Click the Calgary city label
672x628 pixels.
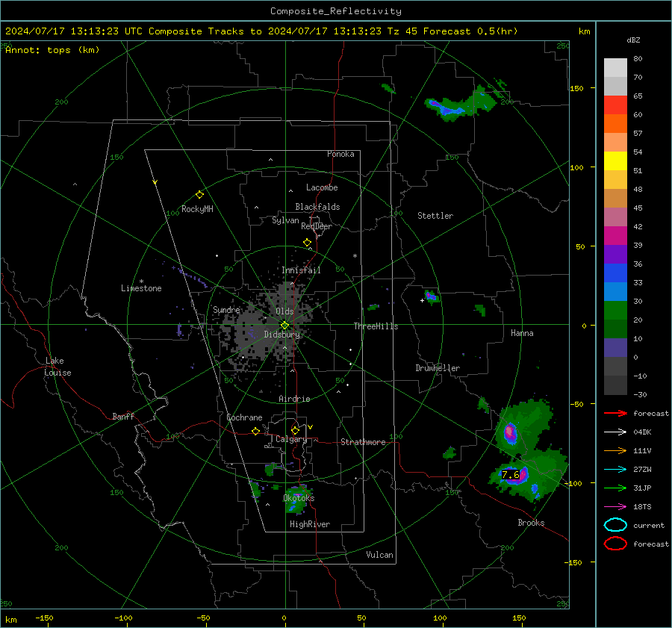pos(291,439)
